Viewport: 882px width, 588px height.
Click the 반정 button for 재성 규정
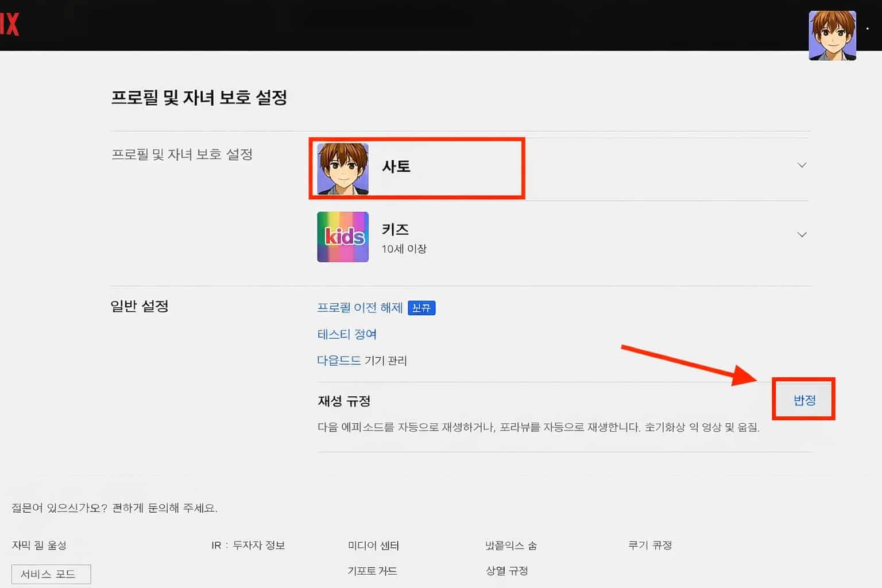pos(803,400)
